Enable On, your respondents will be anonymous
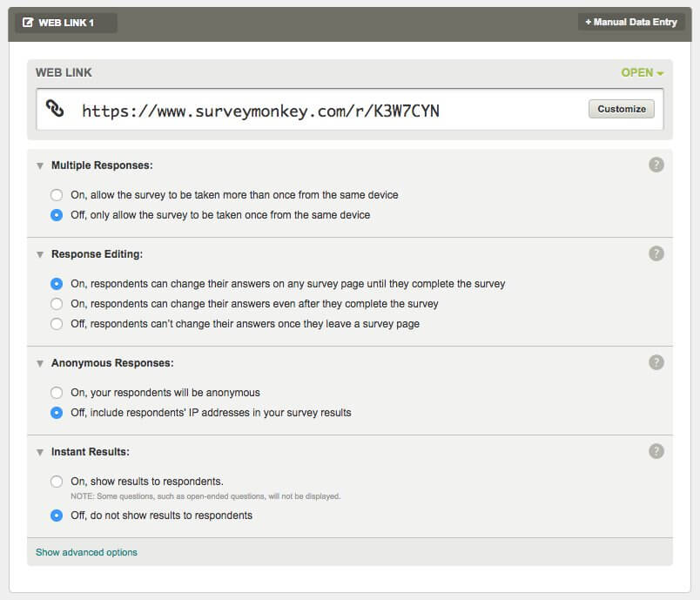Viewport: 700px width, 600px height. (x=57, y=393)
